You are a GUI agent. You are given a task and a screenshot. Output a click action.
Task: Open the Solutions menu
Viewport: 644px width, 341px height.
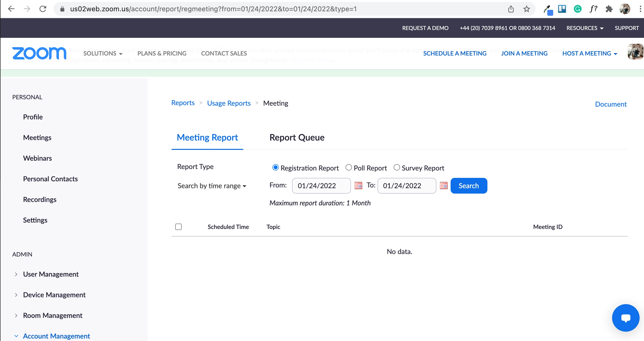coord(103,53)
